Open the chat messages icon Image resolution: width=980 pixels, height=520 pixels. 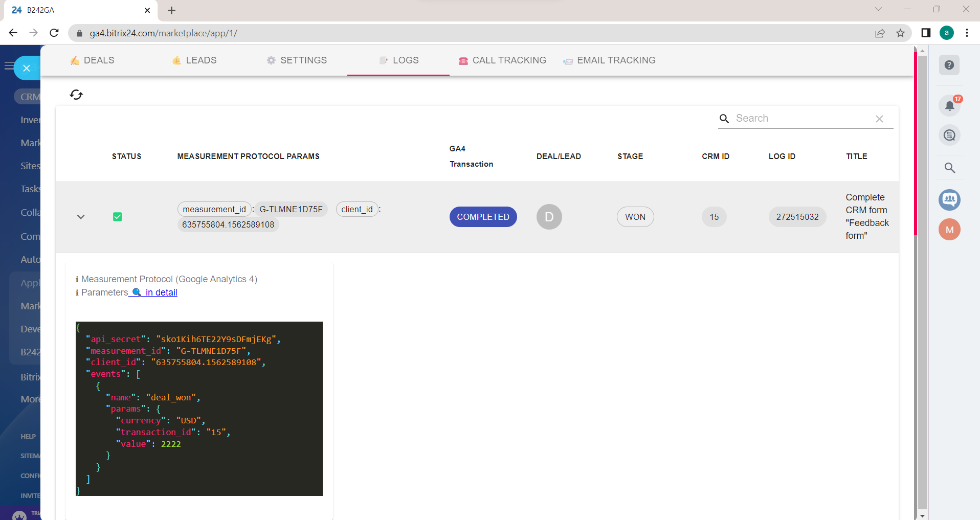coord(949,135)
